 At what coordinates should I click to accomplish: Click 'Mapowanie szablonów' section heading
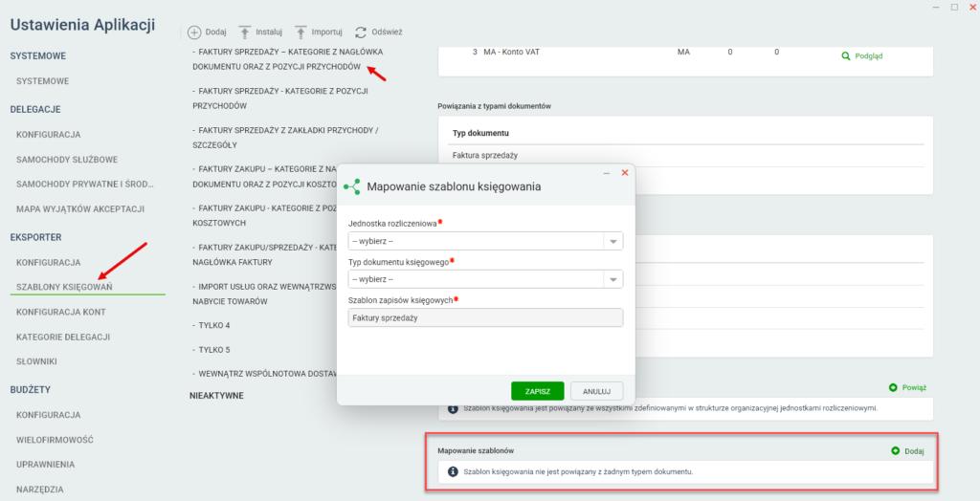pos(476,450)
